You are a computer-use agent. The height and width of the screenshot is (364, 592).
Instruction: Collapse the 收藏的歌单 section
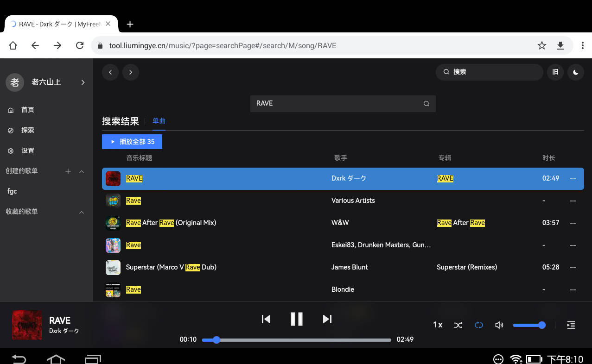tap(82, 212)
